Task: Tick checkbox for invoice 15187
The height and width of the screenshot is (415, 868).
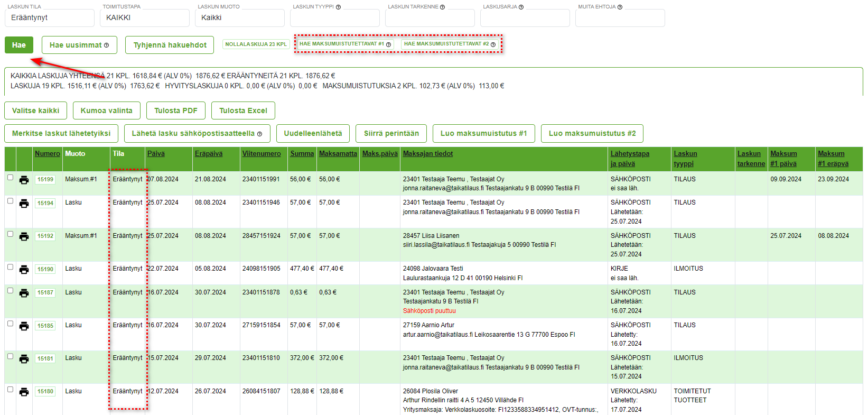Action: tap(10, 291)
